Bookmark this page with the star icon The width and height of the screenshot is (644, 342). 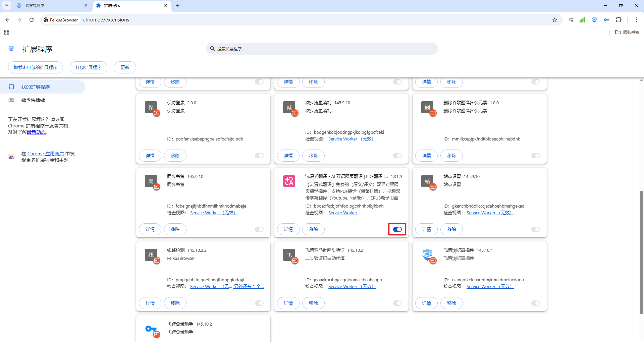click(555, 20)
